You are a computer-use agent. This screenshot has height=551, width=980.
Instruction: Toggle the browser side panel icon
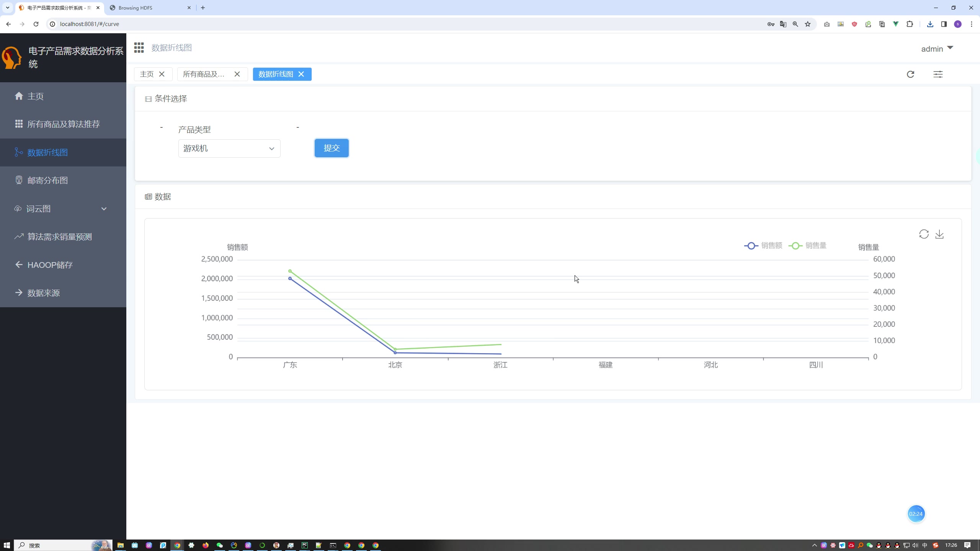point(944,24)
